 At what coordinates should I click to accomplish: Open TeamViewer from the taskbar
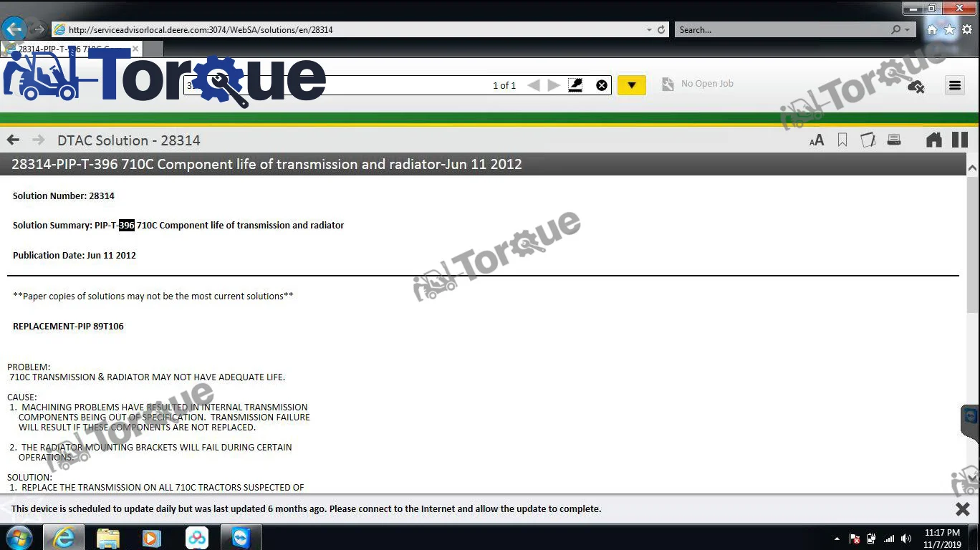(x=241, y=538)
